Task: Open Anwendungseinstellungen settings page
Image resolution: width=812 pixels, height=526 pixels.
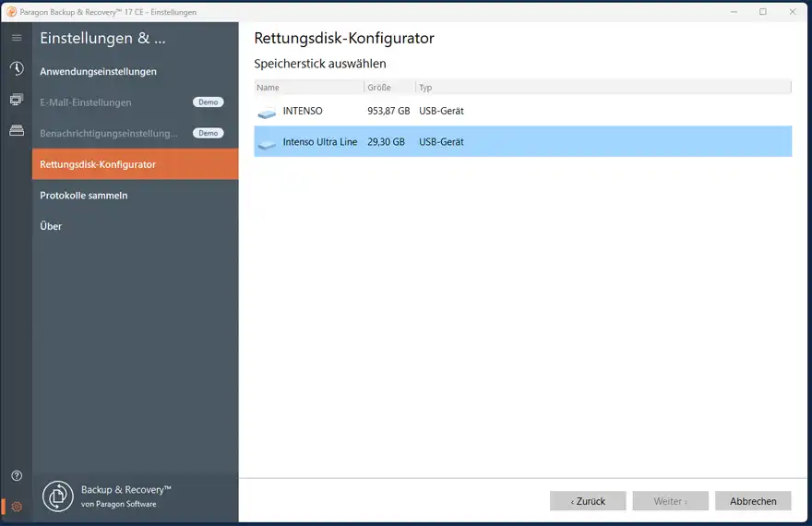Action: click(135, 71)
